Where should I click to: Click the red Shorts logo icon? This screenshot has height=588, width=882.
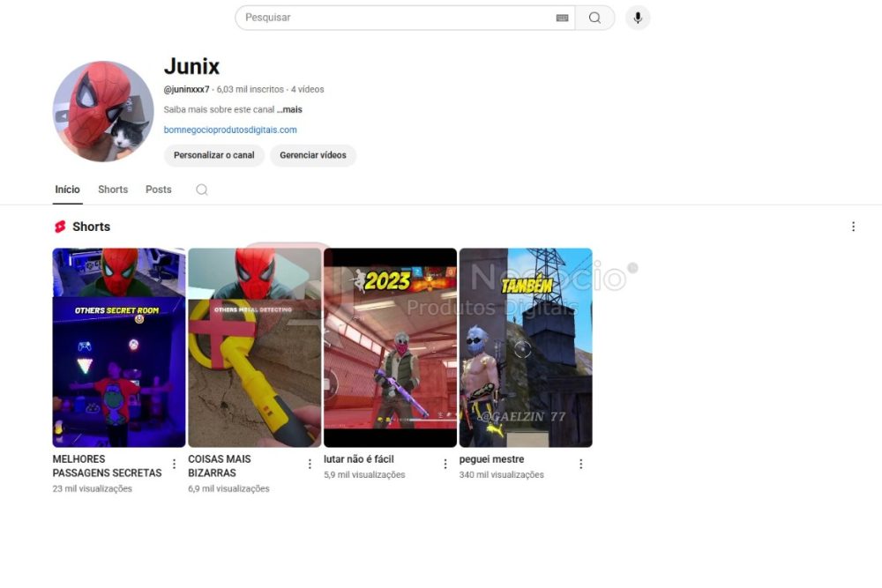60,227
